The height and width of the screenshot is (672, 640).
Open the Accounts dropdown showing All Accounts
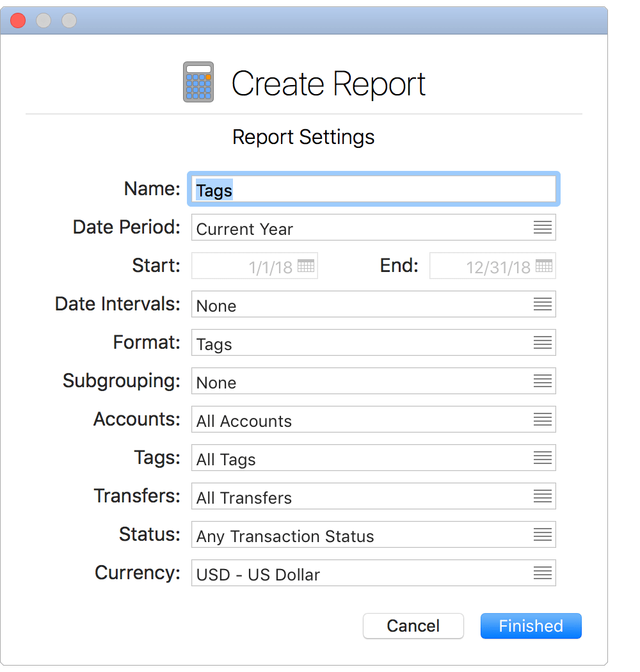click(373, 419)
